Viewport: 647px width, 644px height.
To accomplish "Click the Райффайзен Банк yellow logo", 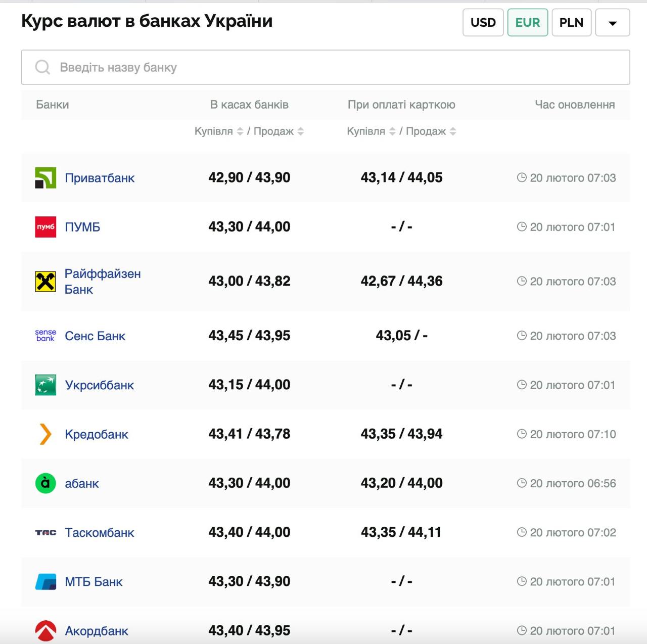I will 45,282.
